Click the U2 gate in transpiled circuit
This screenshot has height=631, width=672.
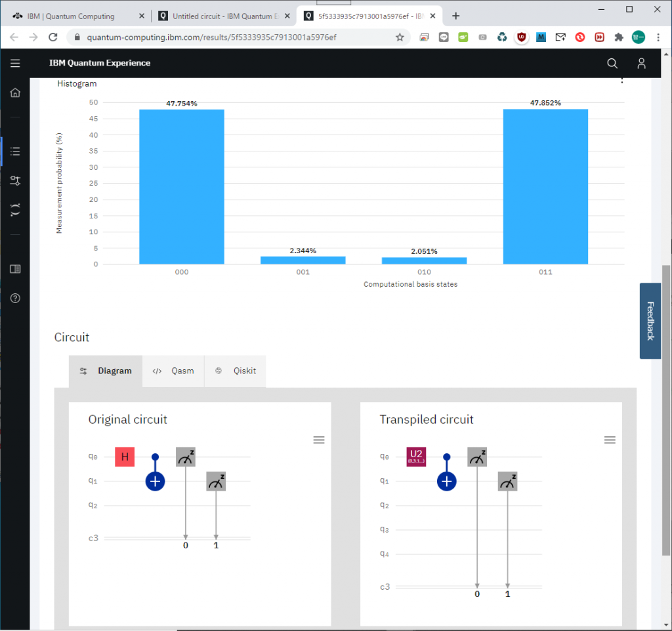tap(416, 457)
